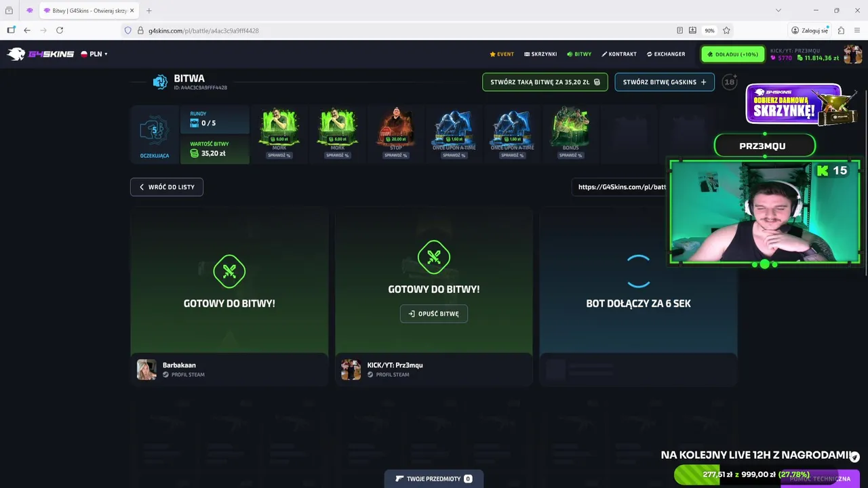The height and width of the screenshot is (488, 868).
Task: Click the 11.814,36 zł balance
Action: click(x=818, y=58)
